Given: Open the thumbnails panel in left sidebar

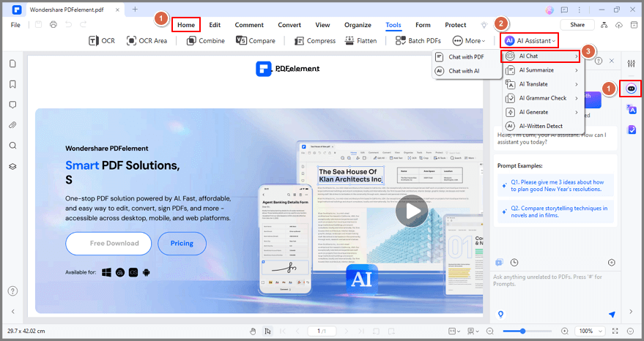Looking at the screenshot, I should point(12,64).
